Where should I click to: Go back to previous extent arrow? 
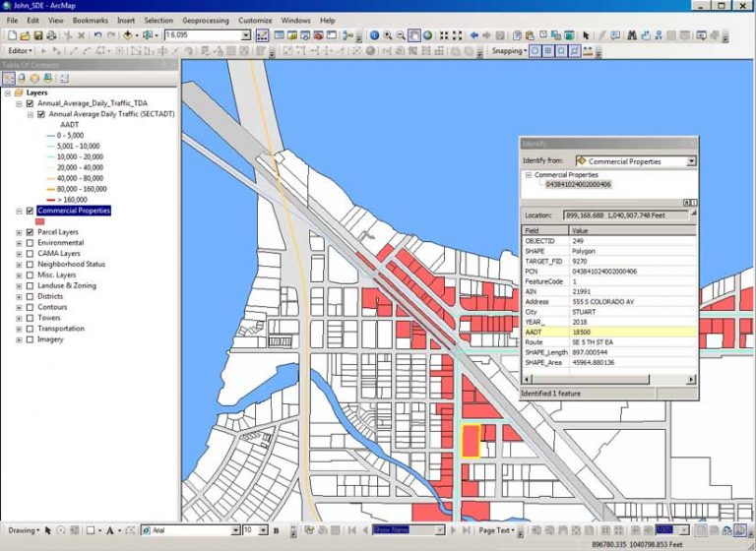tap(473, 35)
